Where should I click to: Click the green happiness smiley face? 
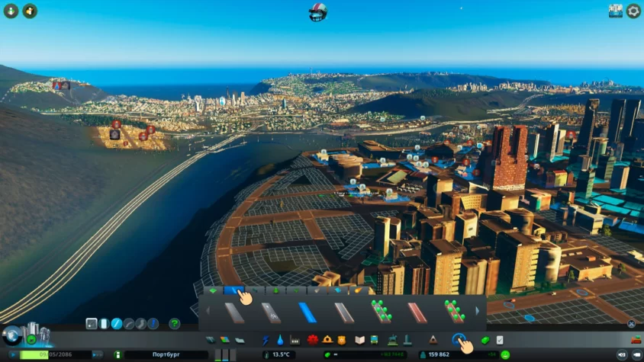(x=506, y=354)
